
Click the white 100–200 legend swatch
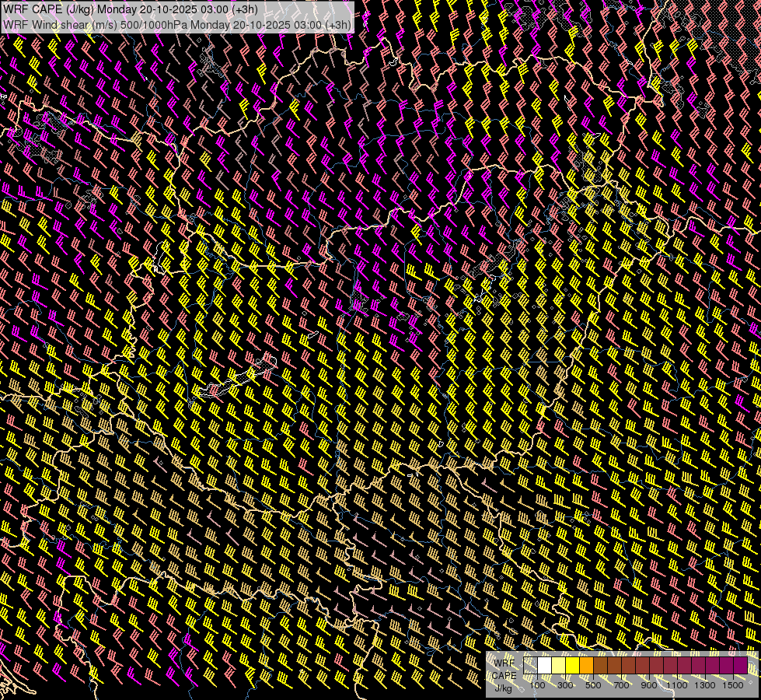[545, 666]
